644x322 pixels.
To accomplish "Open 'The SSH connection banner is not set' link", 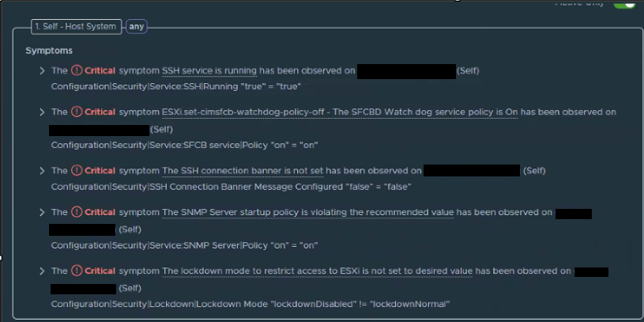I will pos(243,170).
